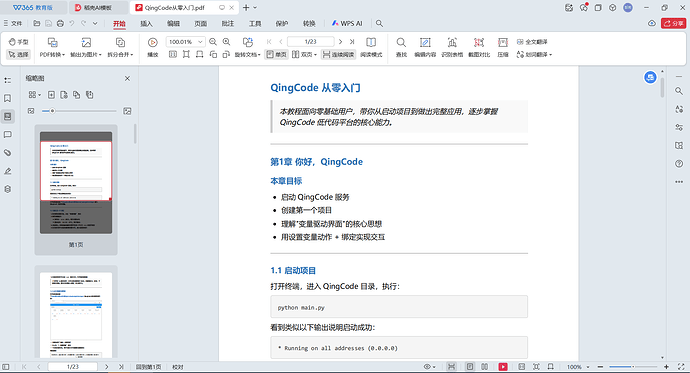The height and width of the screenshot is (373, 690).
Task: Go to next page using ribbon arrow
Action: (x=340, y=42)
